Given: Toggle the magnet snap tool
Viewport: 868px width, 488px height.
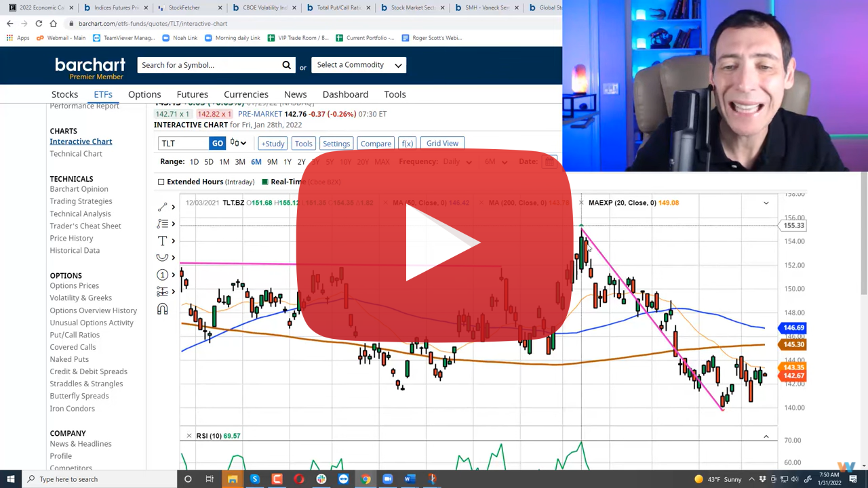Looking at the screenshot, I should pos(162,309).
